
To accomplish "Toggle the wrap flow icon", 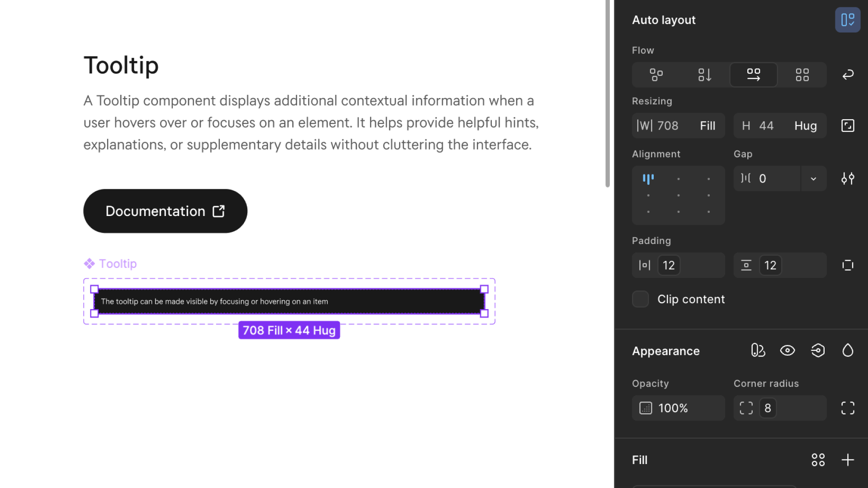I will (848, 75).
